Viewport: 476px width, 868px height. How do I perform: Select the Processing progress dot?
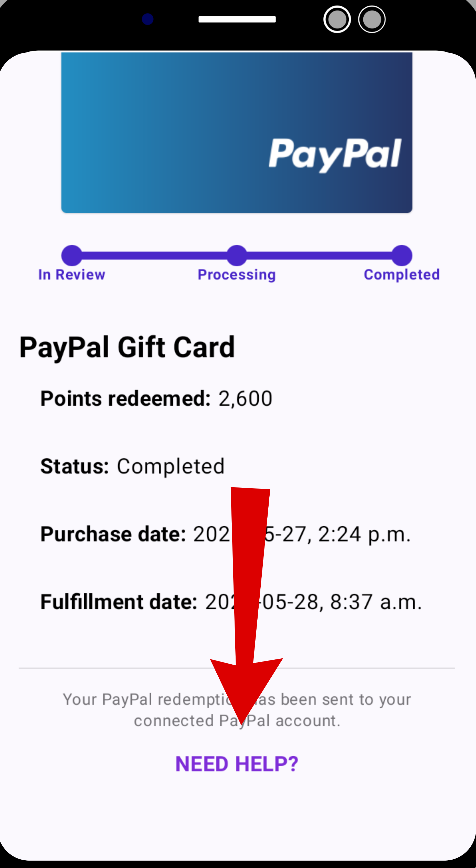(237, 255)
